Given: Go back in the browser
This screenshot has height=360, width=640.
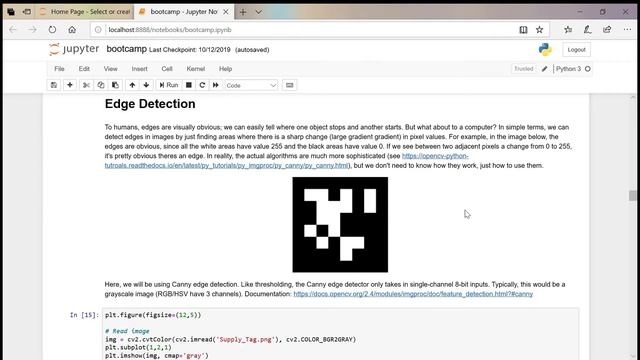Looking at the screenshot, I should tap(13, 30).
